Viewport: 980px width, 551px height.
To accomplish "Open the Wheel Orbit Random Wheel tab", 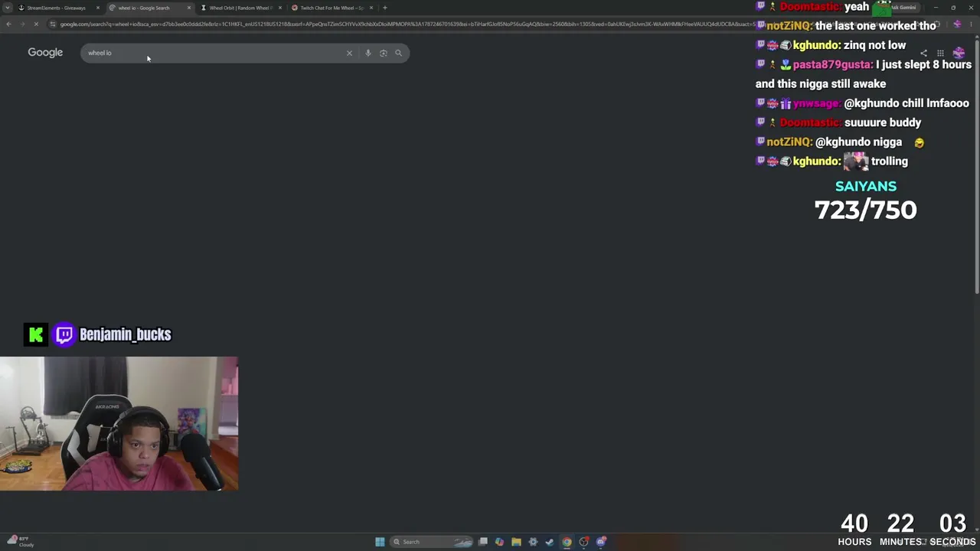I will [x=240, y=8].
